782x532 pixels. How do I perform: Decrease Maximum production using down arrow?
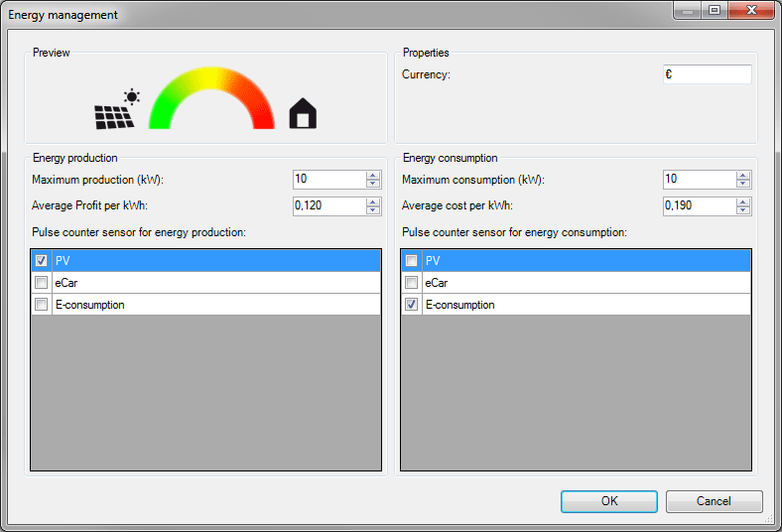click(373, 184)
